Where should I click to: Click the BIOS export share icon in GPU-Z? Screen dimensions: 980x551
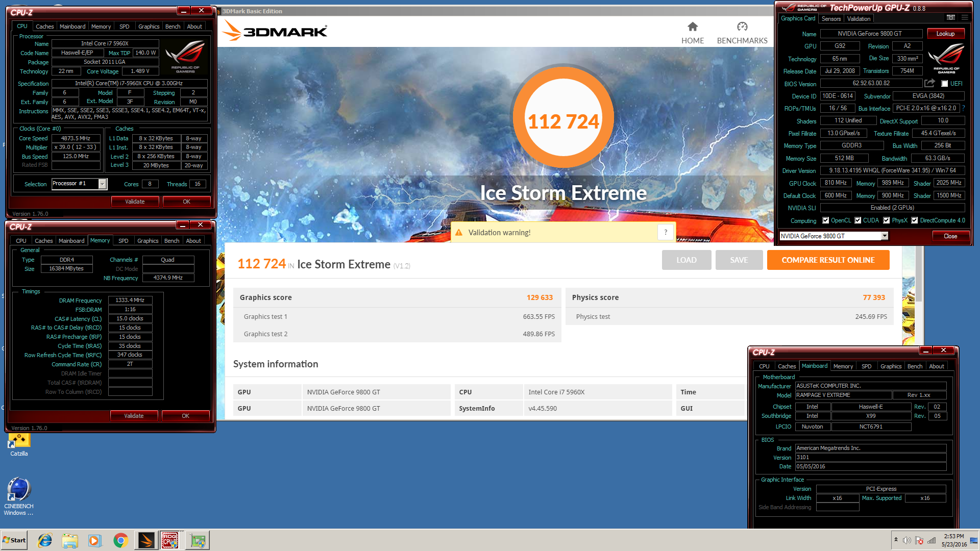[930, 83]
